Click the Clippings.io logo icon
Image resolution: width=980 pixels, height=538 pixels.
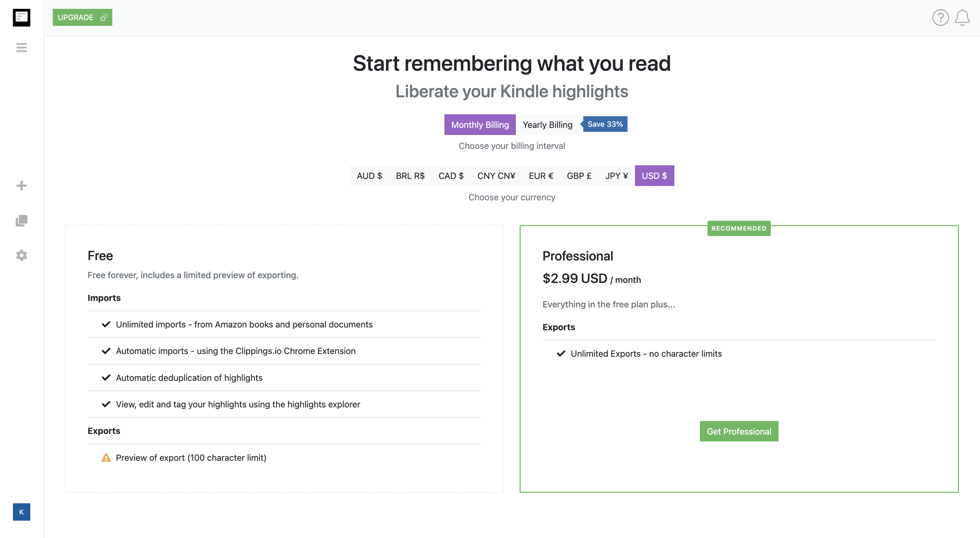[21, 17]
